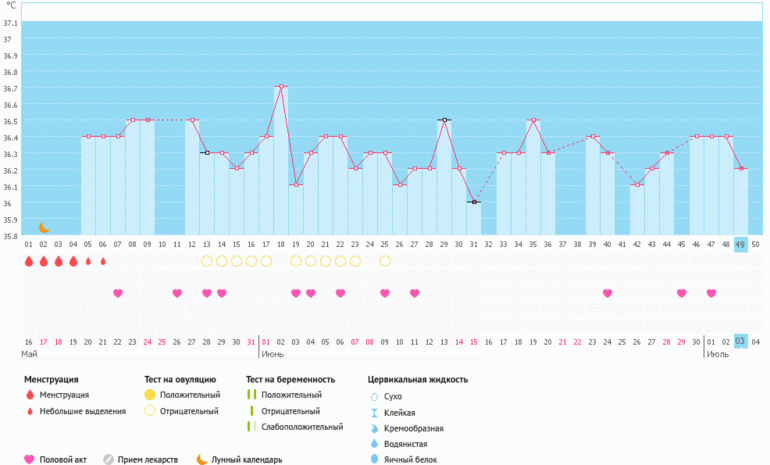The image size is (770, 465).
Task: Click the yellow positive ovulation test legend icon
Action: pos(152,395)
